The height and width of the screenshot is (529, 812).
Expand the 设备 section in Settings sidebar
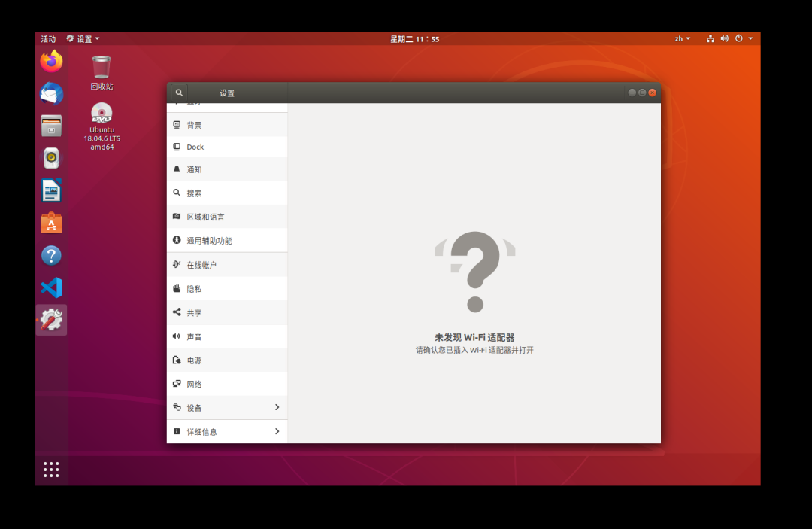pyautogui.click(x=226, y=407)
